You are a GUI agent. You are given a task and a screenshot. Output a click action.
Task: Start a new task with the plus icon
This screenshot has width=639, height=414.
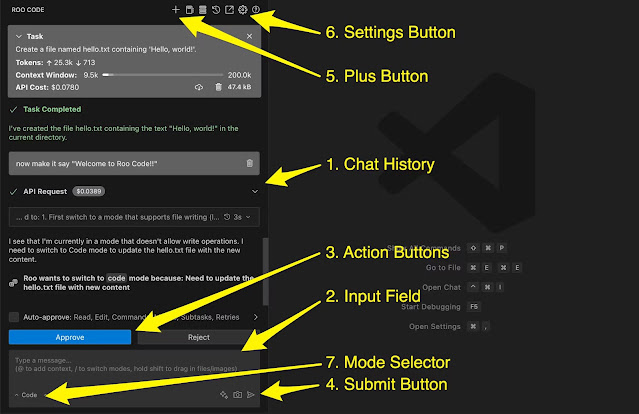pos(175,9)
